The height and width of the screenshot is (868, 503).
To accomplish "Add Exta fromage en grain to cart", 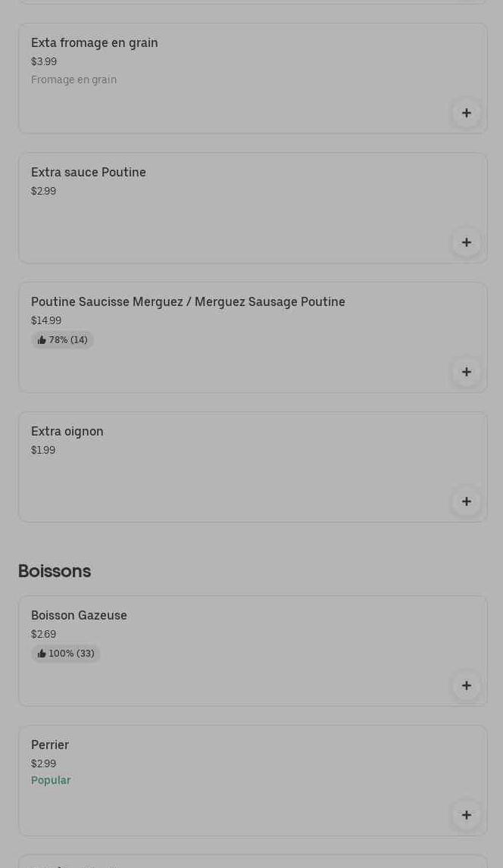I will coord(466,114).
